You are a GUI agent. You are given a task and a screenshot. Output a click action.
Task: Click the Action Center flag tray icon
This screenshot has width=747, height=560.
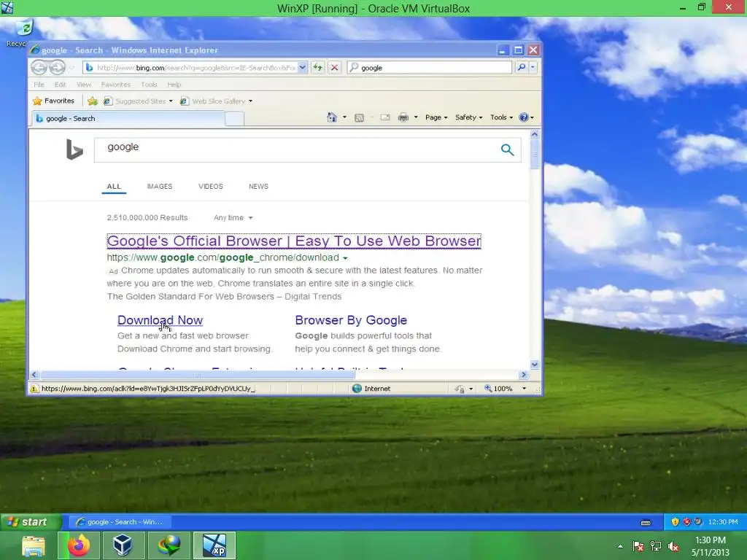click(638, 546)
